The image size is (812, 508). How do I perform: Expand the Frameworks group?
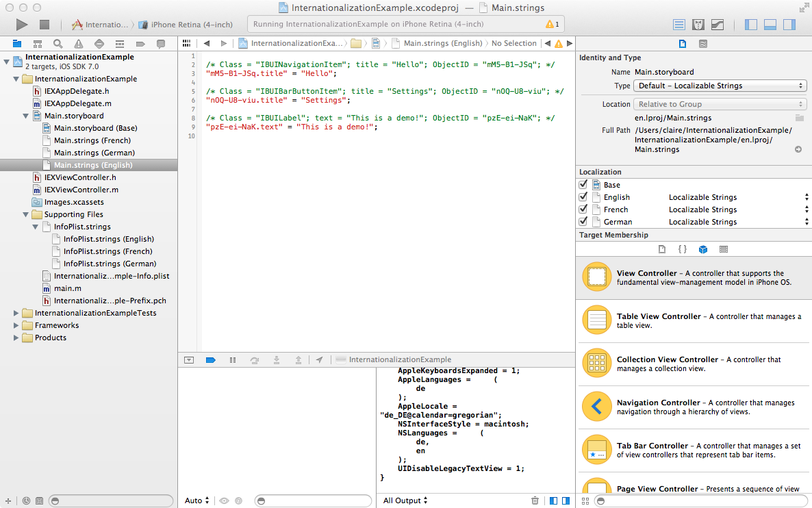click(x=16, y=325)
